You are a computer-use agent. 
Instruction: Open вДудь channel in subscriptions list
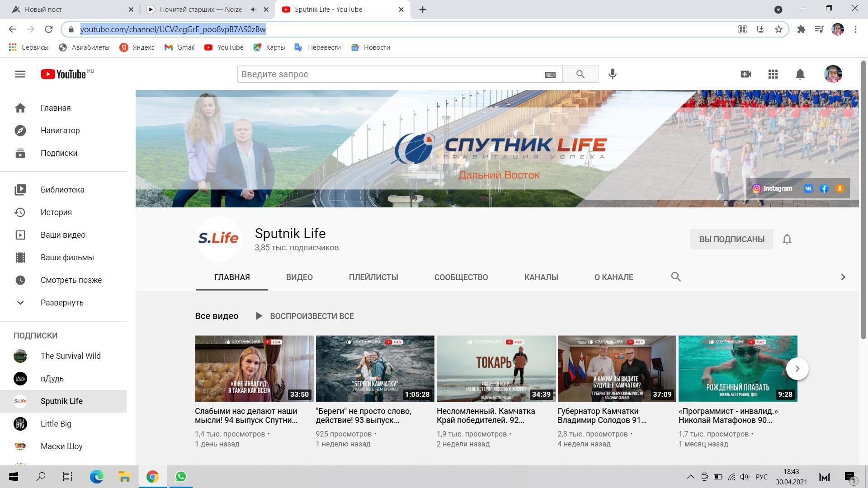pyautogui.click(x=52, y=379)
